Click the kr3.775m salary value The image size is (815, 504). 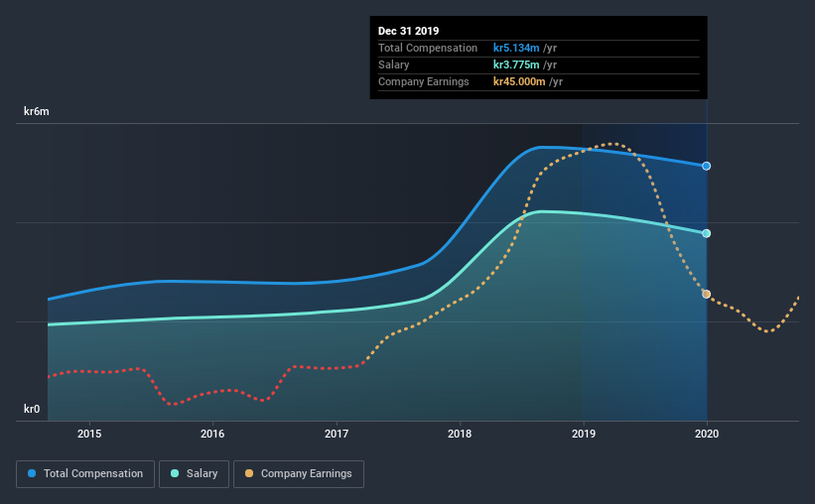pos(516,64)
